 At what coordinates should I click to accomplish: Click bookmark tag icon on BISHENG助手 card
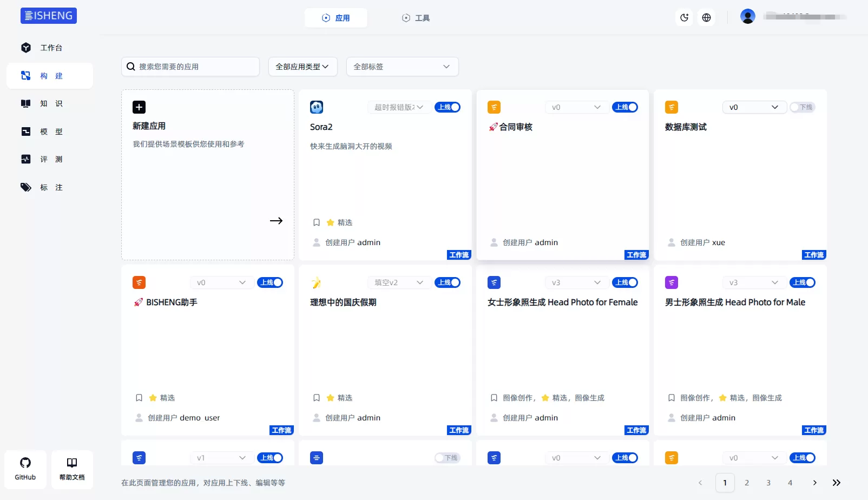(x=139, y=398)
